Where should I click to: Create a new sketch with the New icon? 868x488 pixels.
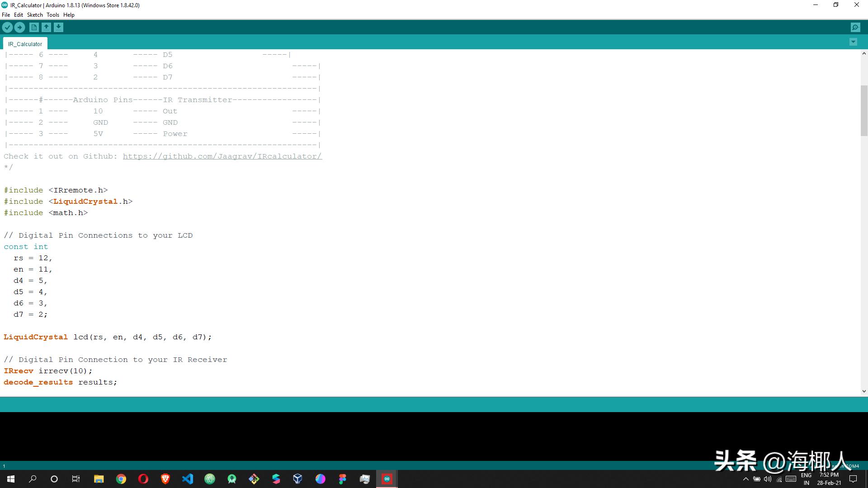tap(34, 27)
